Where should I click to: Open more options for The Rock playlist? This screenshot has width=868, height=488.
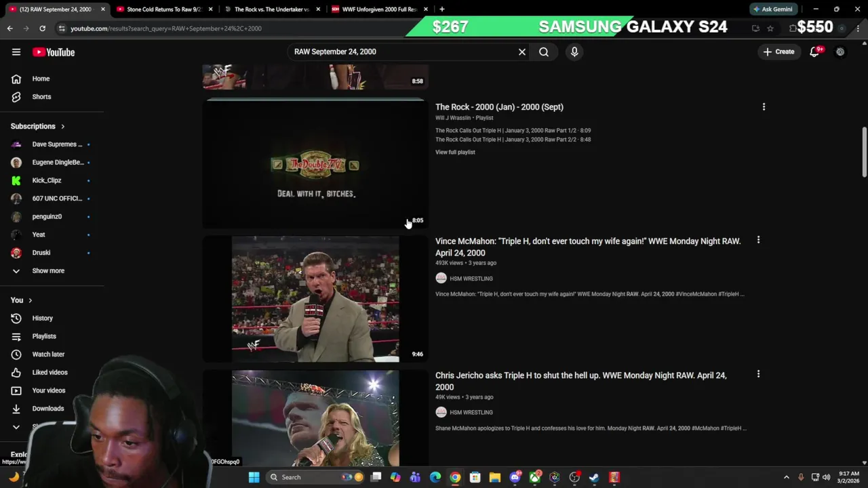pos(764,107)
